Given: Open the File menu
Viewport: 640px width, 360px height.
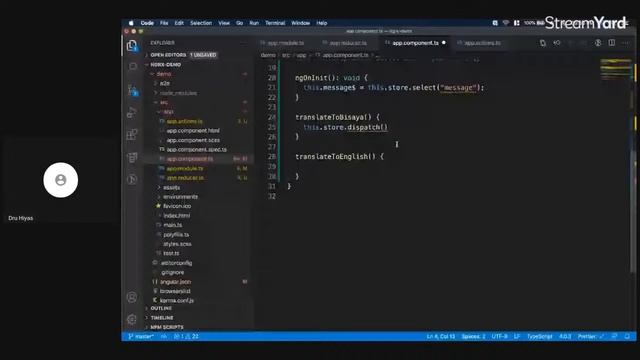Looking at the screenshot, I should click(164, 23).
